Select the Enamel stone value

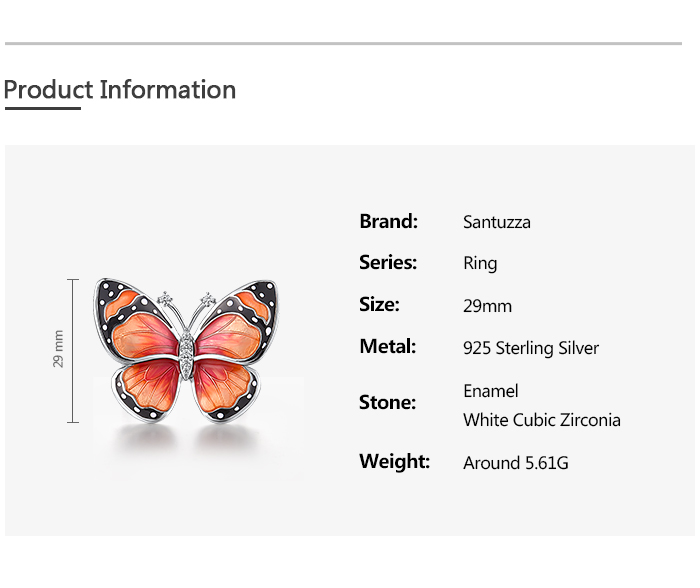(x=490, y=391)
